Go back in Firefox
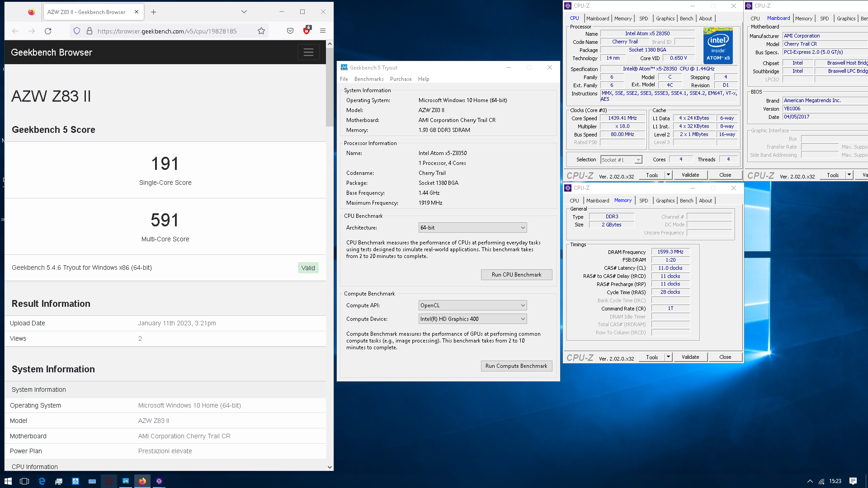 pos(15,31)
